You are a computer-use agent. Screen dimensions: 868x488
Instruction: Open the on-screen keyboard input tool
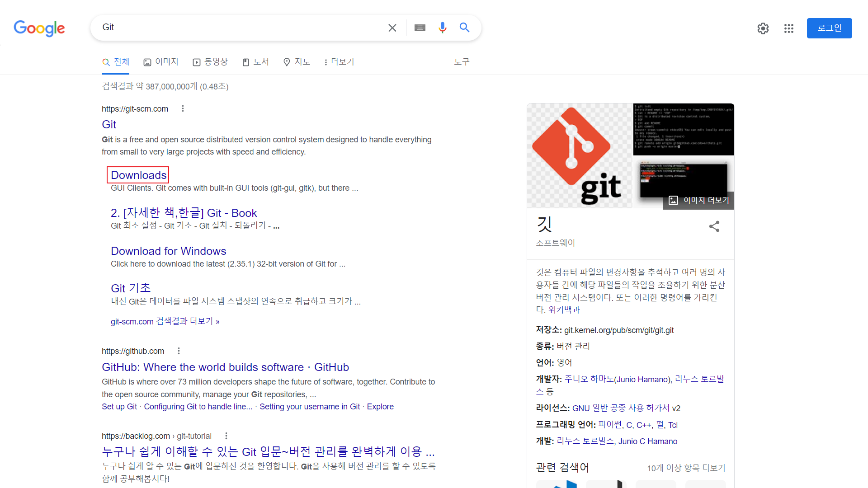[x=420, y=28]
